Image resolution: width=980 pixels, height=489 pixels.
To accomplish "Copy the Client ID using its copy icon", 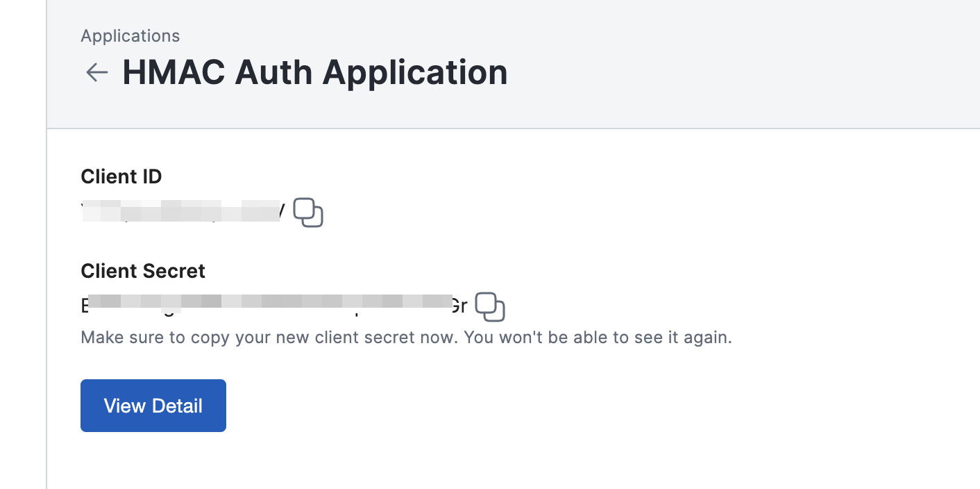I will (308, 213).
